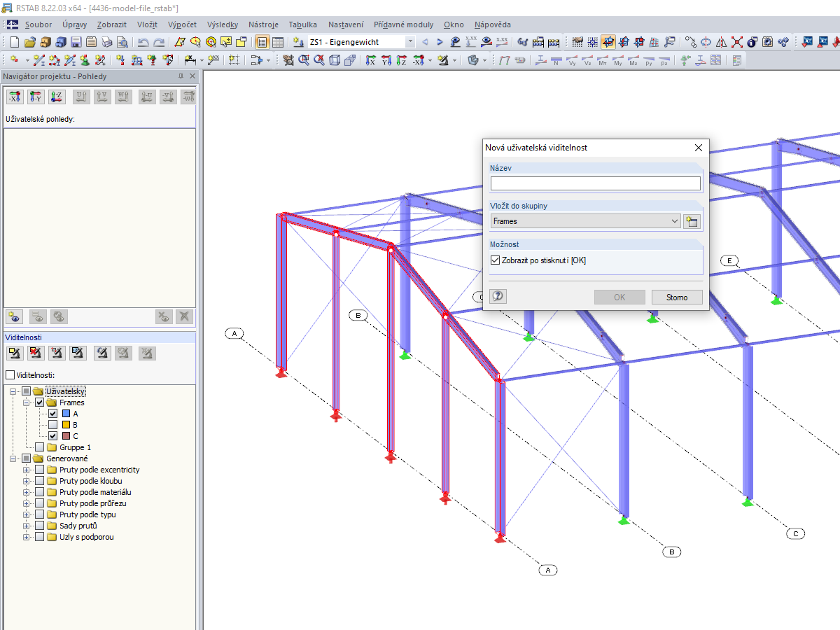Collapse the Uživatelsky tree node
The height and width of the screenshot is (630, 840).
13,391
